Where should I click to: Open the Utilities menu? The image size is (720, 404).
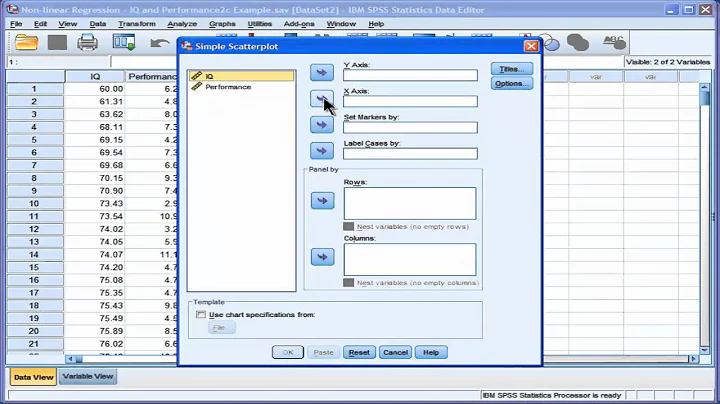coord(260,24)
